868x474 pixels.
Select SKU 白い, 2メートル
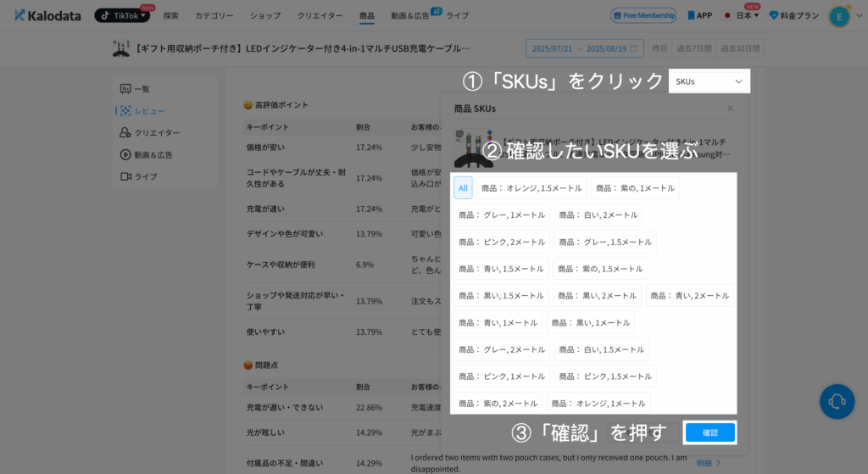pos(598,215)
